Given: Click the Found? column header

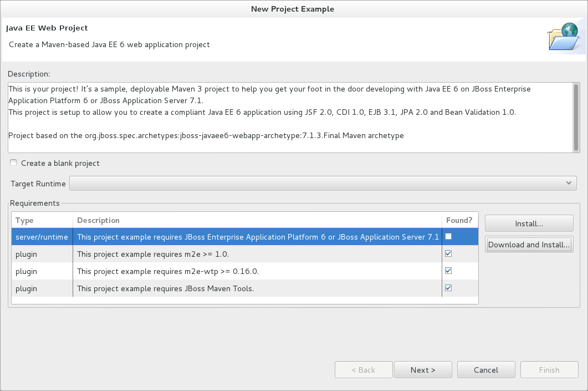Looking at the screenshot, I should [460, 220].
